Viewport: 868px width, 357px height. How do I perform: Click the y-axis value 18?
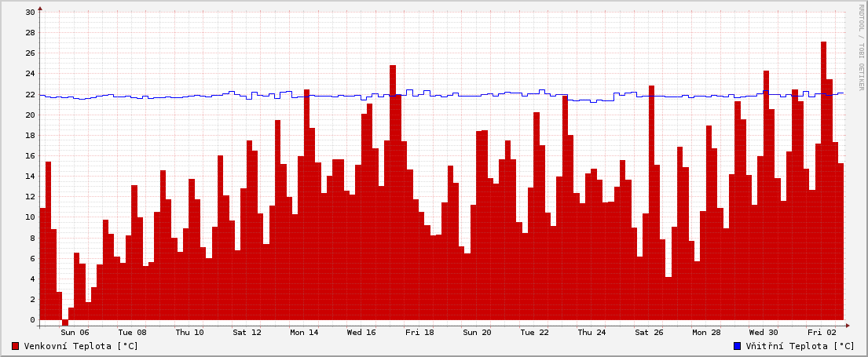point(31,136)
